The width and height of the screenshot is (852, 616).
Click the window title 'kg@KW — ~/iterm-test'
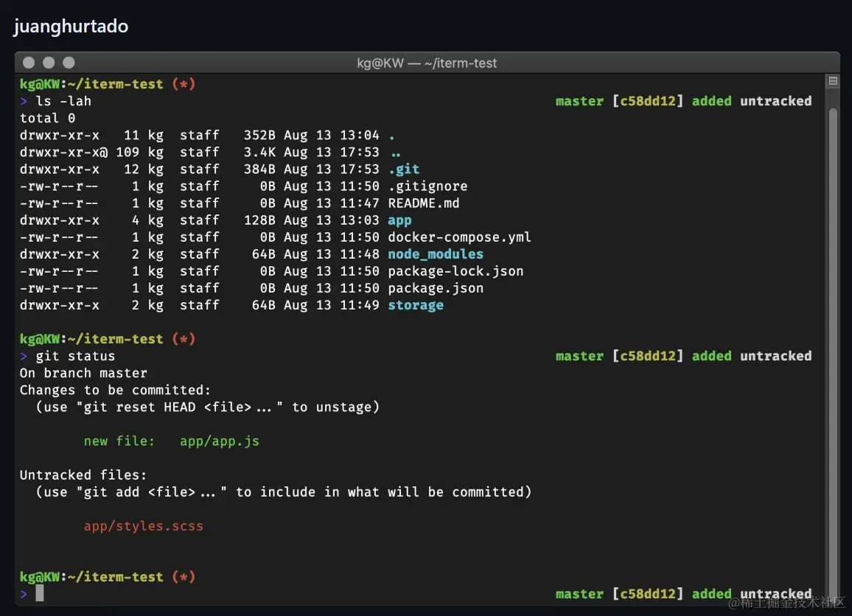427,63
